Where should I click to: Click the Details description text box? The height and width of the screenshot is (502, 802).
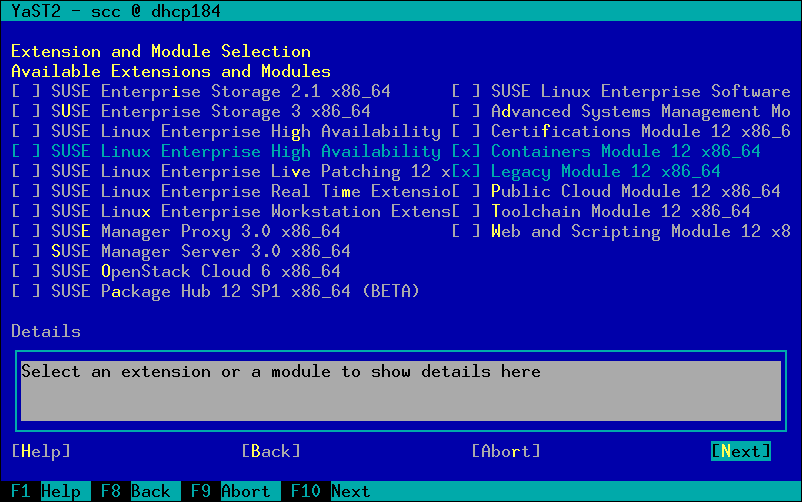coord(400,390)
